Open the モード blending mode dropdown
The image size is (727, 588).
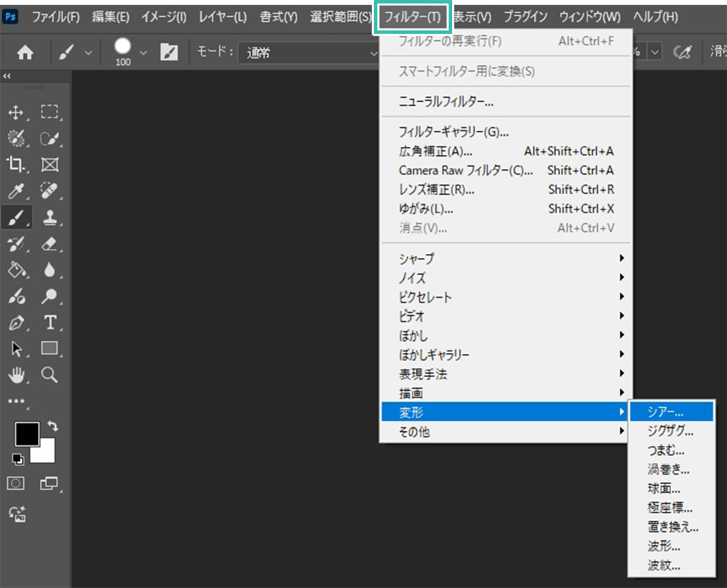(x=308, y=53)
